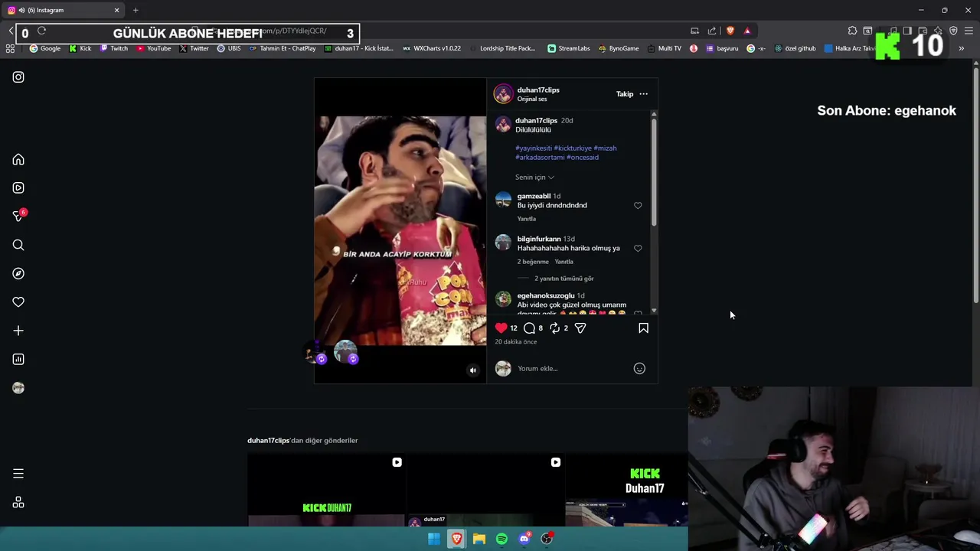Screen dimensions: 980x551
Task: Share post with paper plane icon
Action: pos(580,328)
